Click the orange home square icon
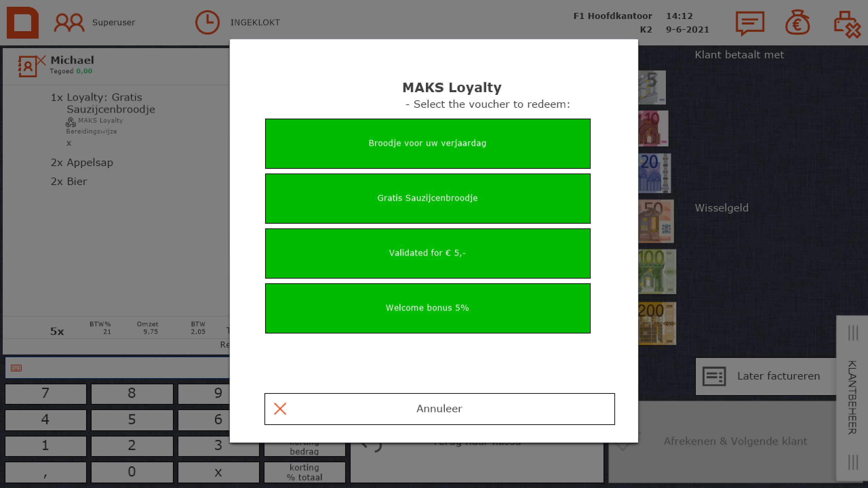The width and height of the screenshot is (868, 488). 22,23
